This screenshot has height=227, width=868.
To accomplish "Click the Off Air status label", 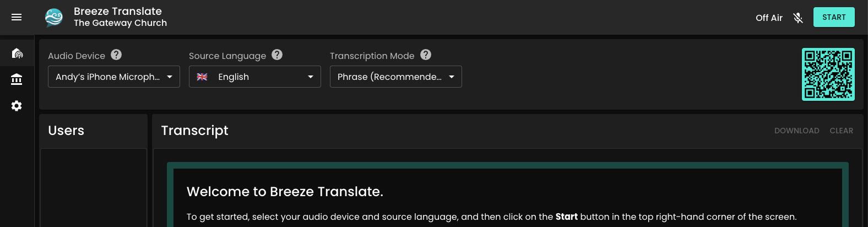I will pyautogui.click(x=769, y=18).
